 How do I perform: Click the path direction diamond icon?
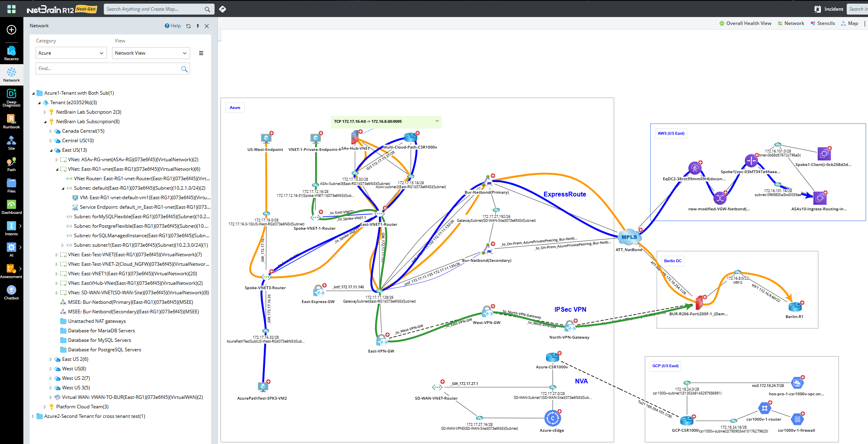(223, 9)
